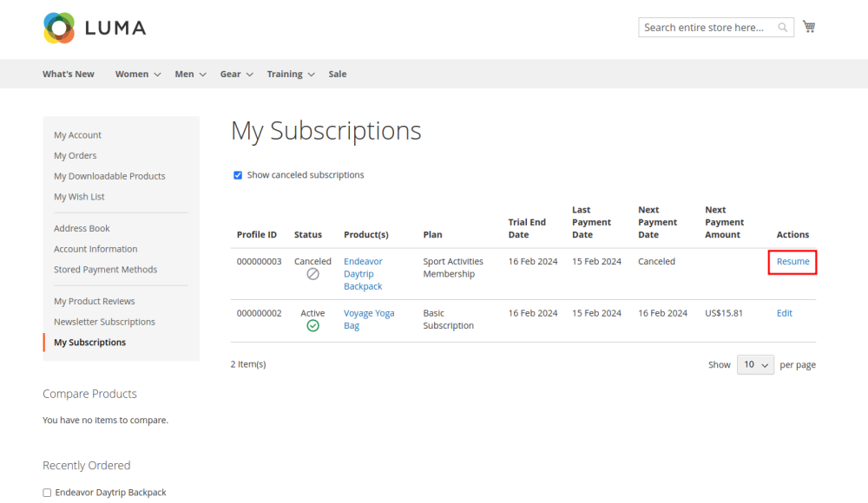Open Account Information
868x503 pixels.
[x=95, y=249]
